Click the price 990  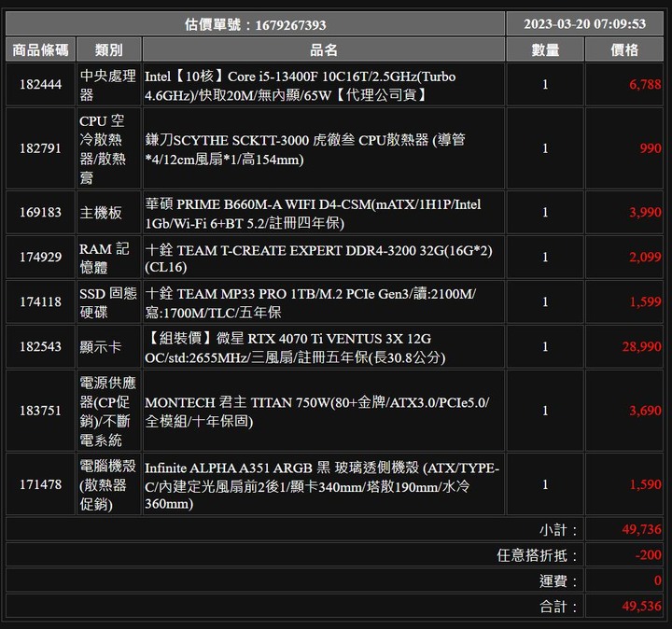click(x=651, y=148)
